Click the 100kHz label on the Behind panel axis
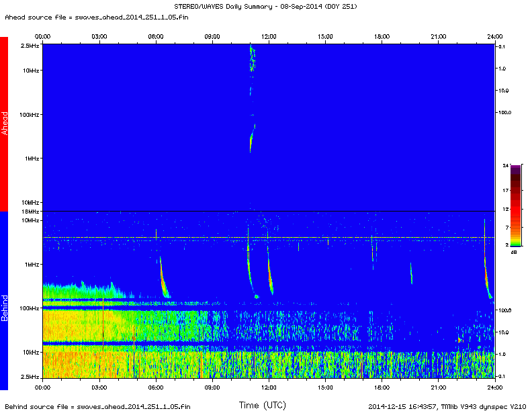The image size is (532, 411). [29, 308]
